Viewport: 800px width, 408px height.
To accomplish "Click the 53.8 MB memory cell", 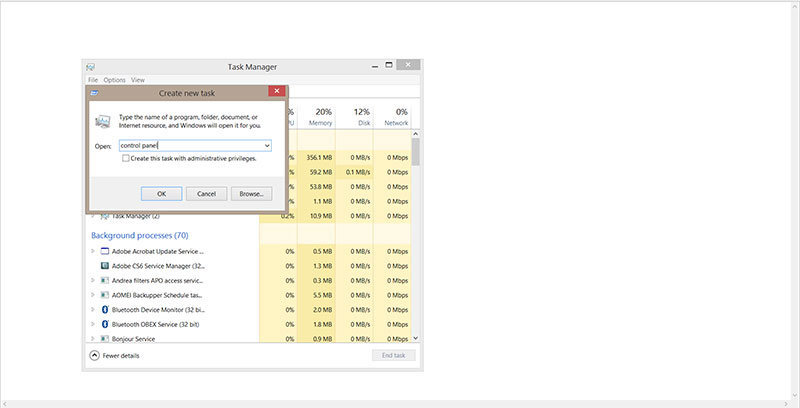I will click(x=316, y=187).
